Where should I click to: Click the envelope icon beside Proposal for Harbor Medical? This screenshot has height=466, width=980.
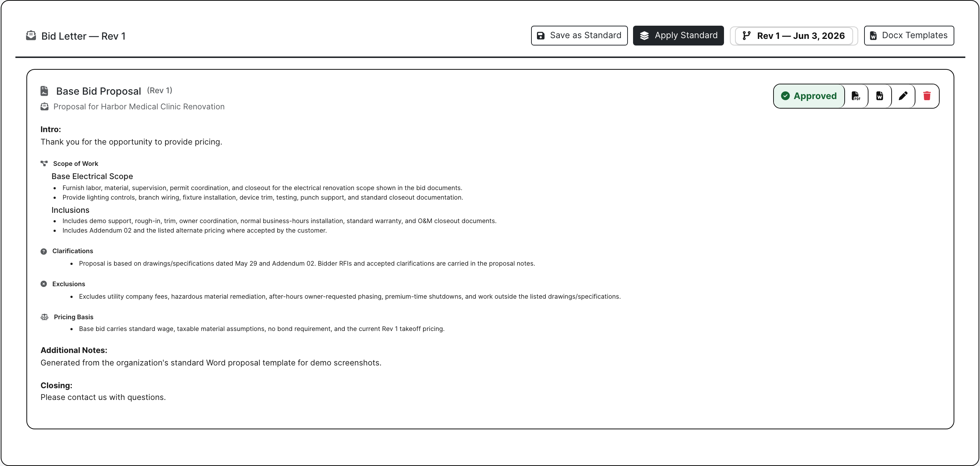(x=44, y=107)
